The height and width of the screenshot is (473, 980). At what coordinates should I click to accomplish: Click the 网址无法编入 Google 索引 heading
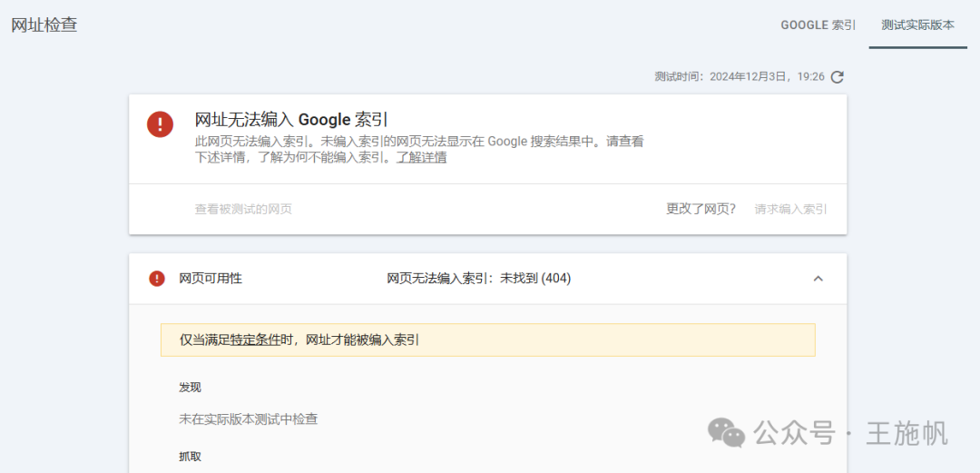pos(291,119)
